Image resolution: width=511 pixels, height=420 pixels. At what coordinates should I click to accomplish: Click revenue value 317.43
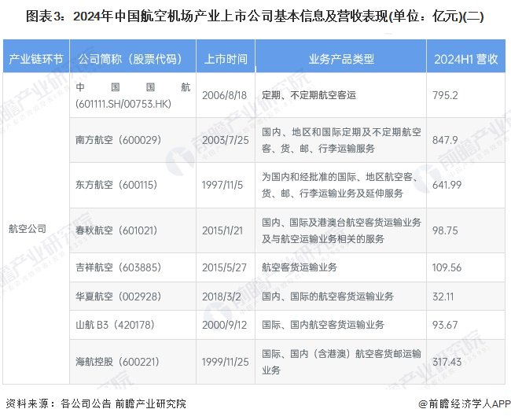[447, 362]
